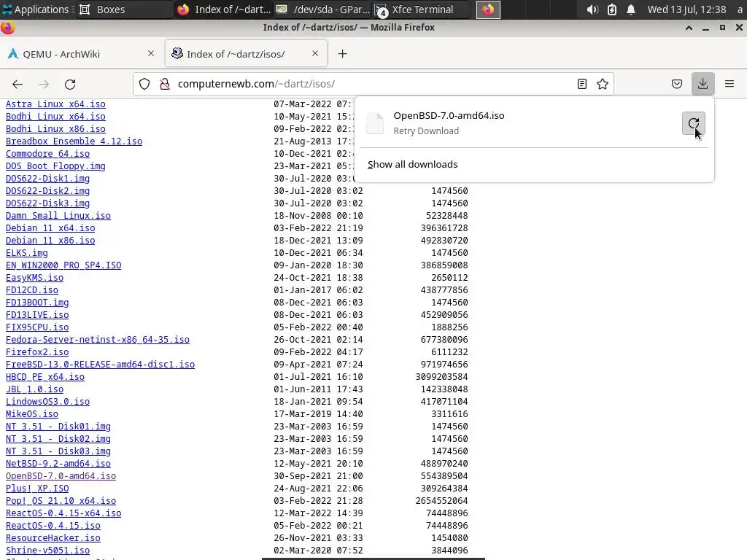Screen dimensions: 747x560
Task: Open the DOS_Boot_Floppy.img link
Action: [55, 166]
